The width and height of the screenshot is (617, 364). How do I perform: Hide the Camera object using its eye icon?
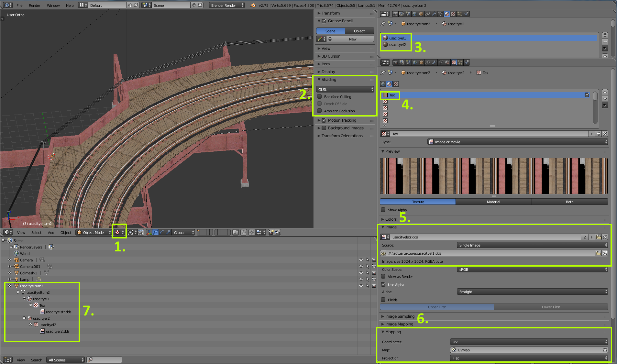point(361,260)
